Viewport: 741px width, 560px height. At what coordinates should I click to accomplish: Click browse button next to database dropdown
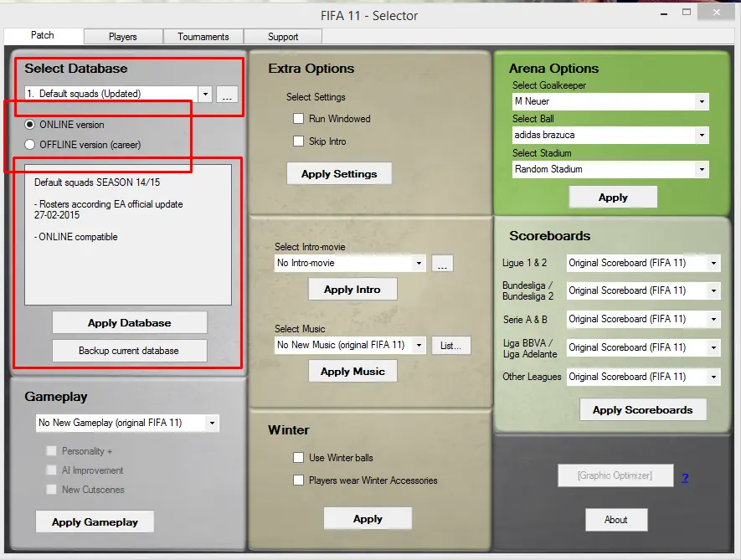[227, 94]
